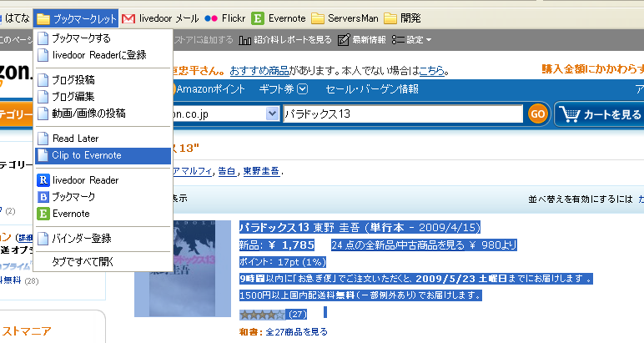Choose タブですべて開く
644x343 pixels.
[103, 262]
